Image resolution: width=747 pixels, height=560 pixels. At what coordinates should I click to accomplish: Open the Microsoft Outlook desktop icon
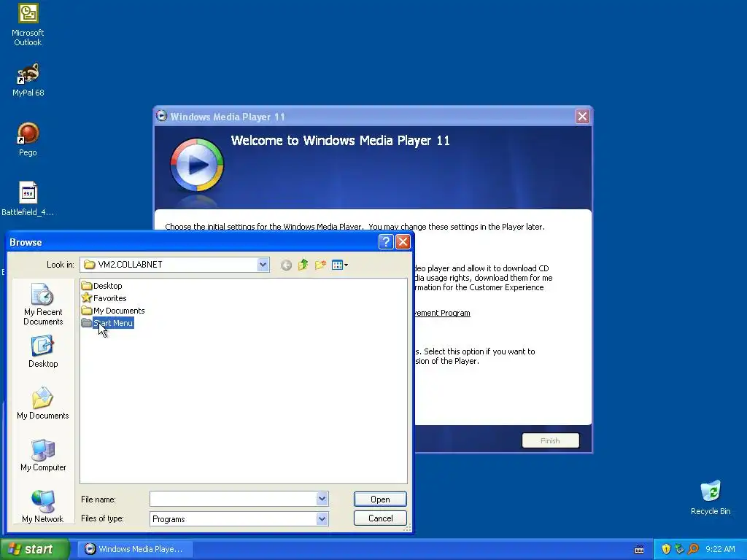click(x=28, y=24)
